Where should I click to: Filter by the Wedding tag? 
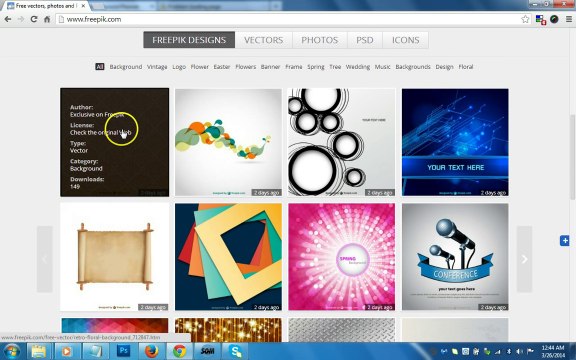click(357, 66)
